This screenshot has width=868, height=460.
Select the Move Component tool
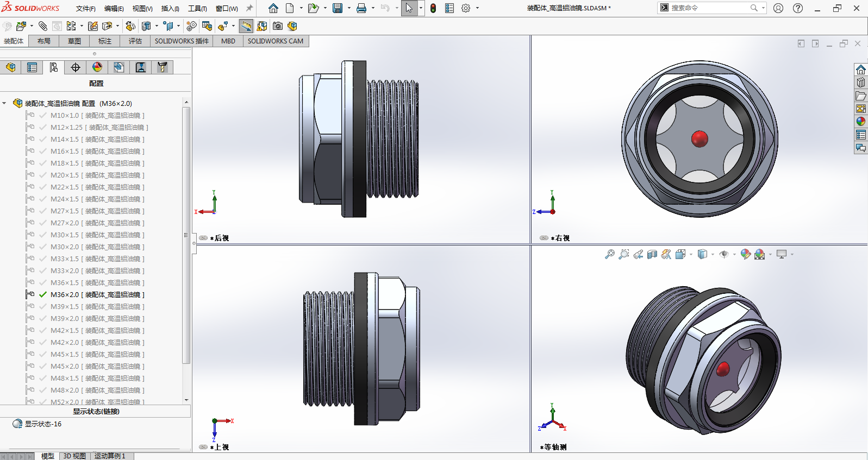click(107, 26)
